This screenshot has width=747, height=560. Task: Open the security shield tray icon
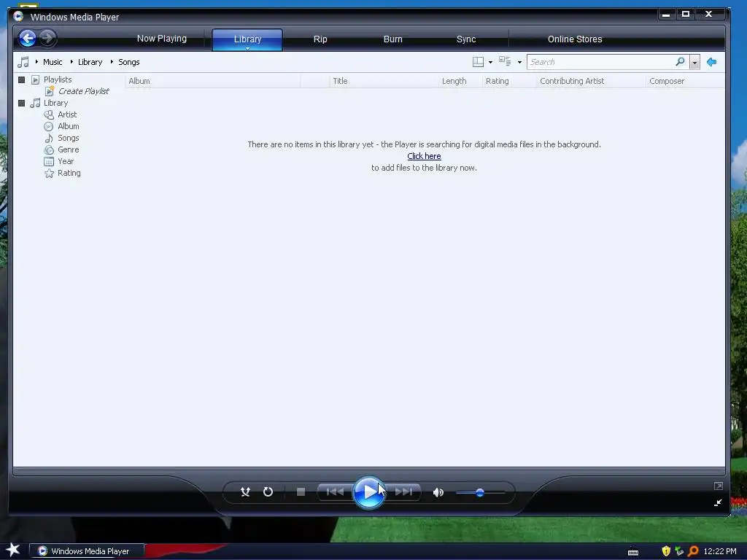click(666, 551)
